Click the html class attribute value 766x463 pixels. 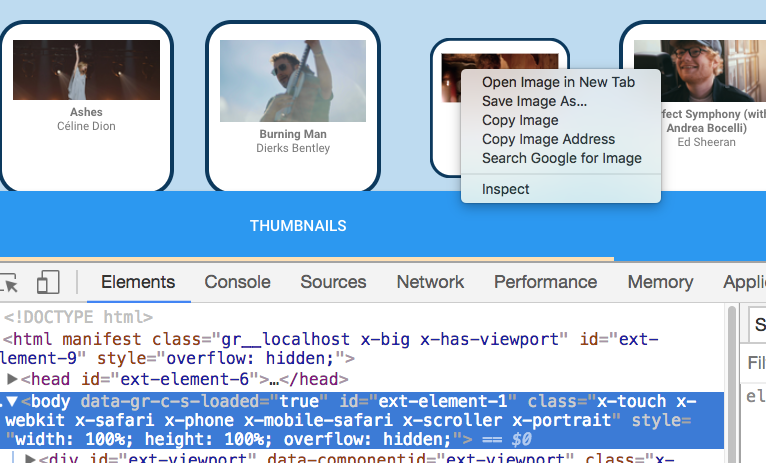pyautogui.click(x=389, y=339)
